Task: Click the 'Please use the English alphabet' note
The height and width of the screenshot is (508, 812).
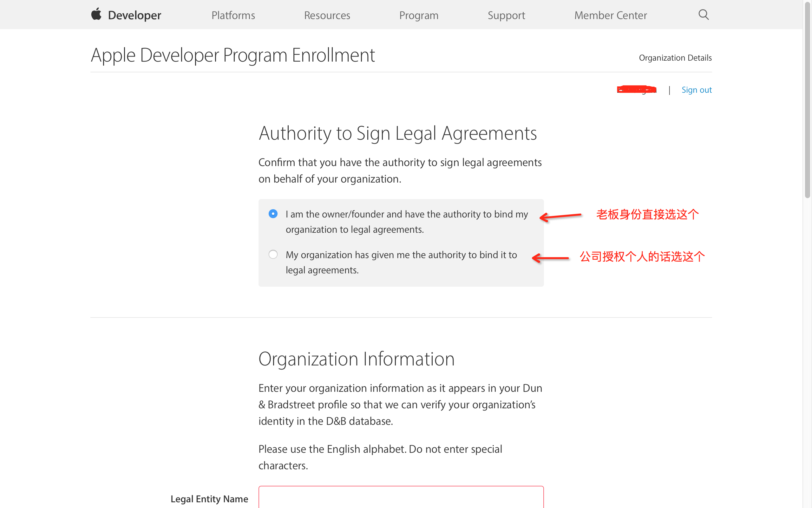Action: coord(380,457)
